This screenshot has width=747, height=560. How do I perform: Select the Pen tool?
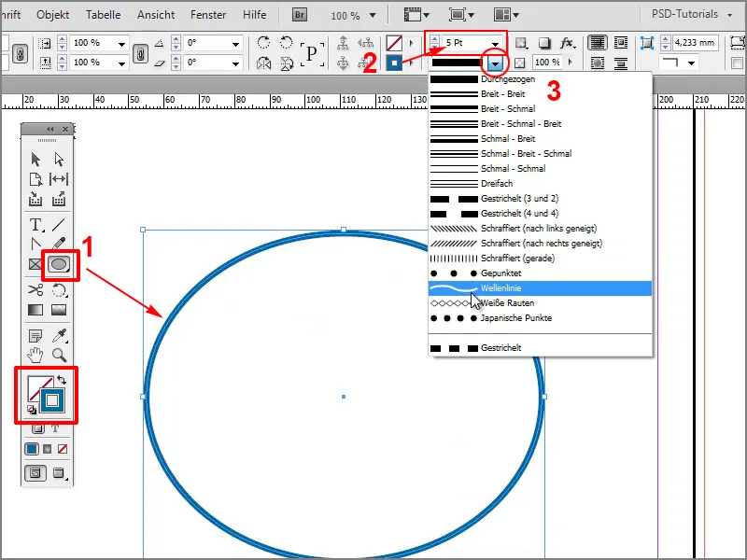coord(35,244)
